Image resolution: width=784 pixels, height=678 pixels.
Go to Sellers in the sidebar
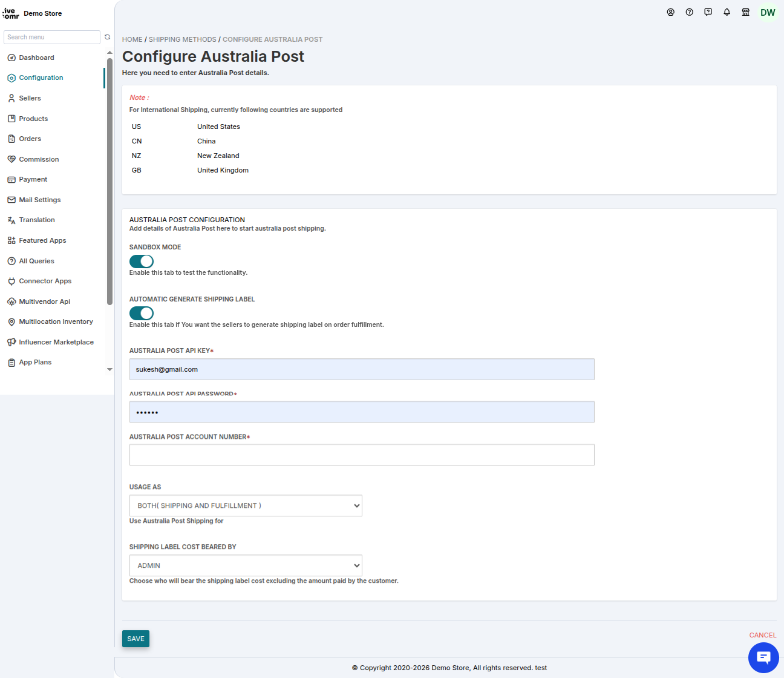click(30, 98)
